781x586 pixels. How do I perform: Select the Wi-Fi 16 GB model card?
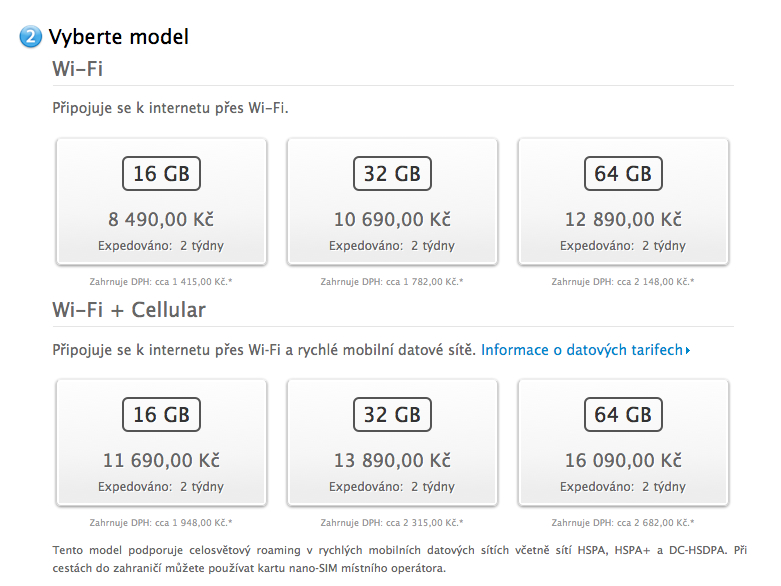click(x=161, y=201)
